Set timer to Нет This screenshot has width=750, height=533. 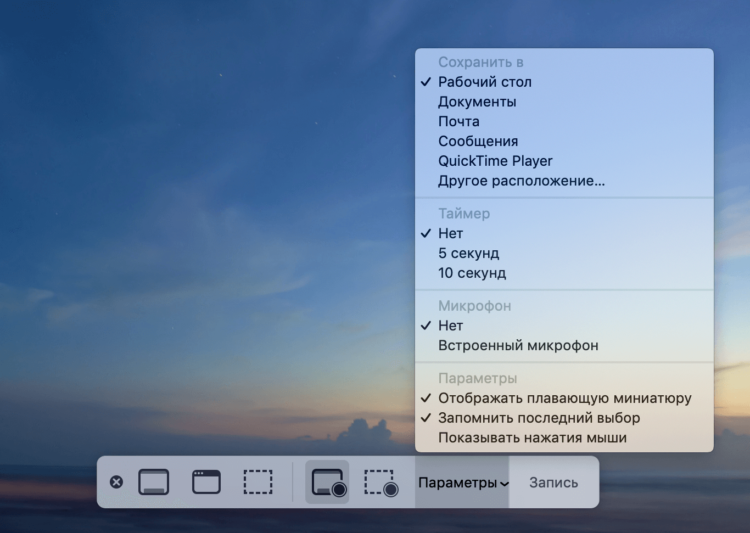point(564,233)
